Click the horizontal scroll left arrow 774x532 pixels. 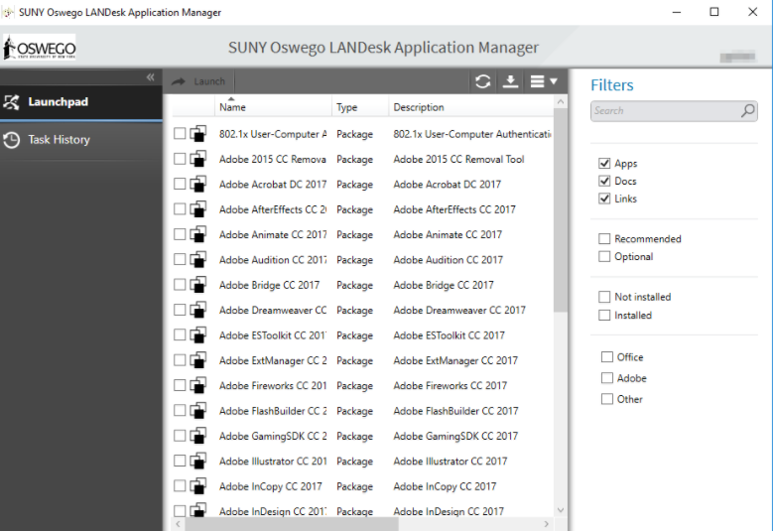point(179,524)
